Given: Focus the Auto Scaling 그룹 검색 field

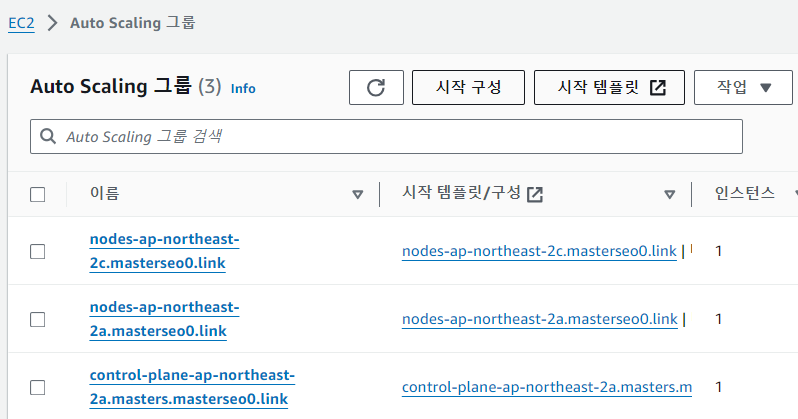Looking at the screenshot, I should point(386,136).
